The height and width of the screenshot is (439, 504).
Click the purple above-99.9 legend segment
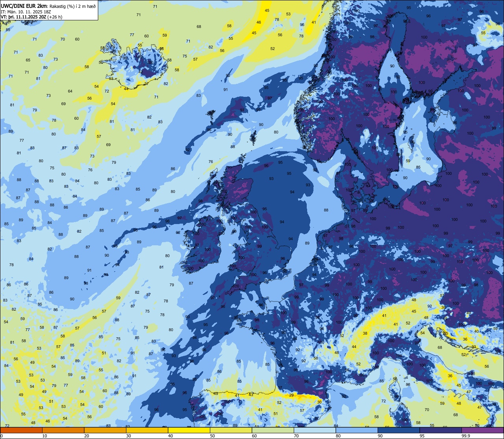[482, 430]
